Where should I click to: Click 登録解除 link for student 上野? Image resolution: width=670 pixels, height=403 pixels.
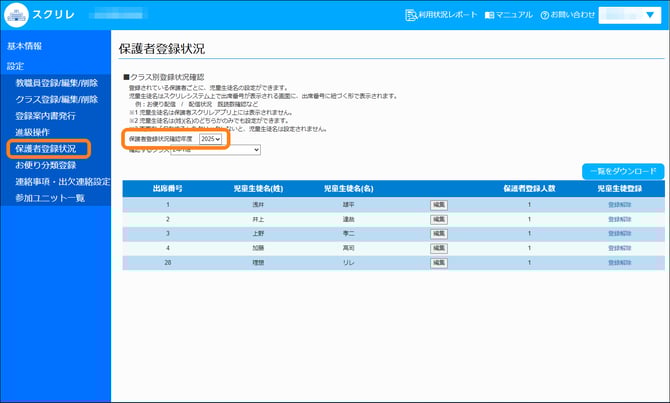620,234
